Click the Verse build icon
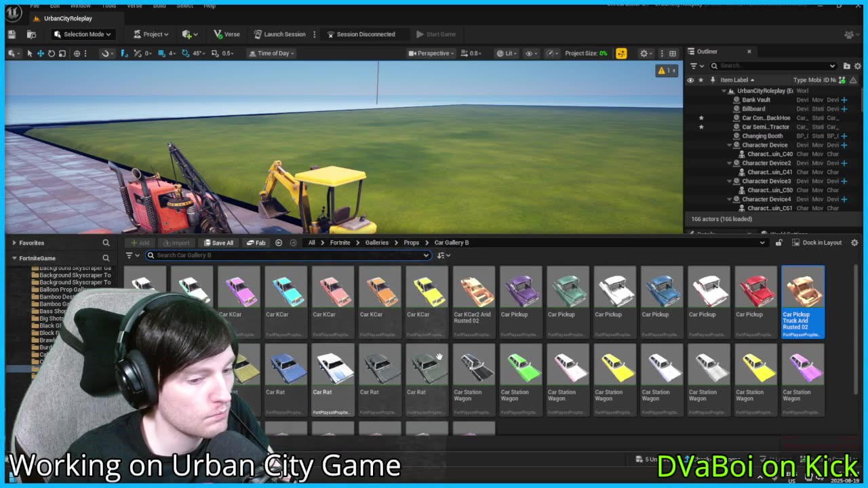868x488 pixels. [x=226, y=34]
